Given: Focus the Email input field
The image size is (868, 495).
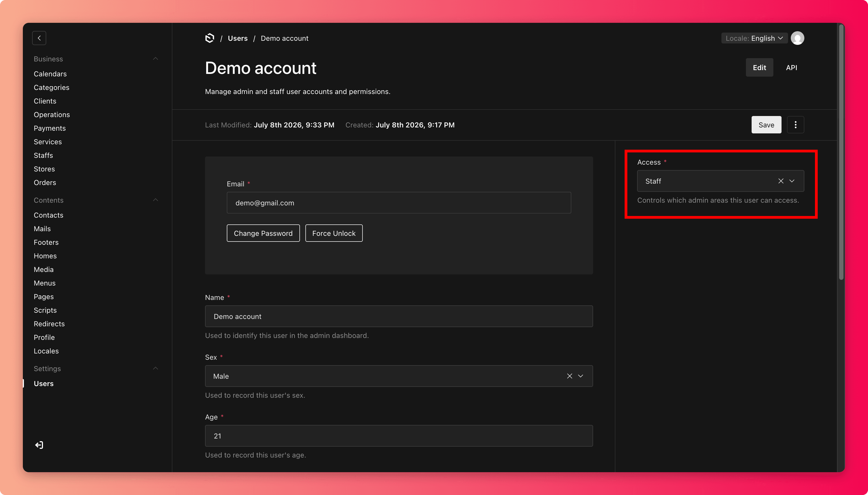Looking at the screenshot, I should [x=399, y=203].
